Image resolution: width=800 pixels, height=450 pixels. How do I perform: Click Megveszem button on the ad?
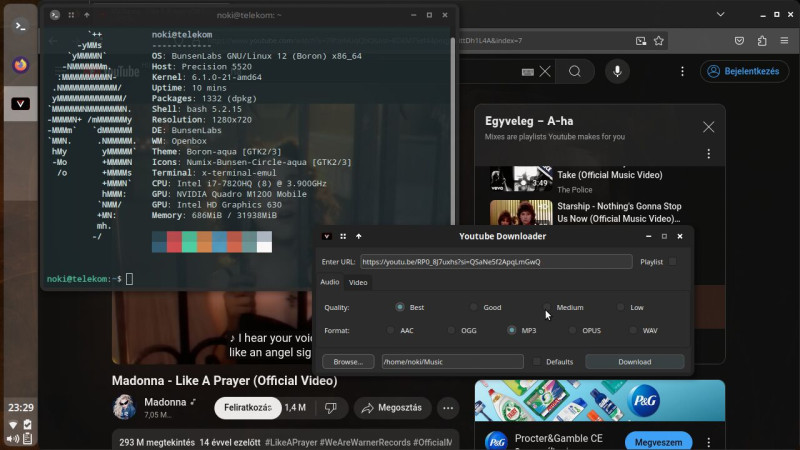click(658, 442)
